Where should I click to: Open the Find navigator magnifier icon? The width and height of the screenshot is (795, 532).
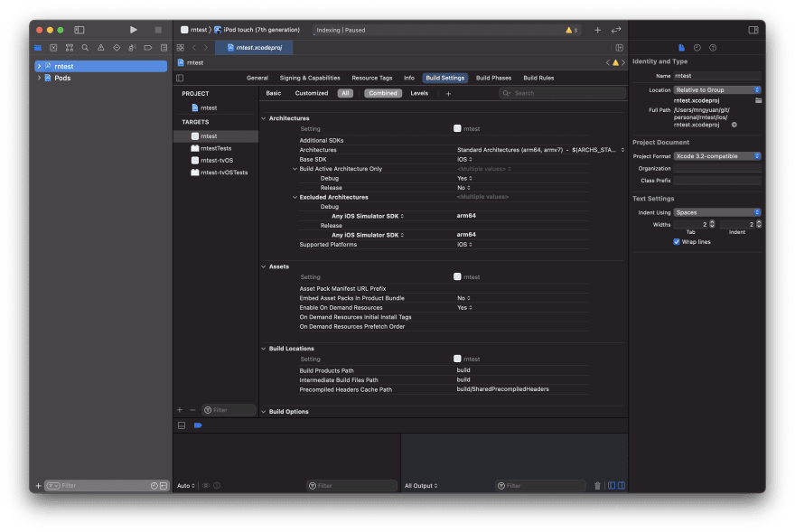(x=85, y=48)
